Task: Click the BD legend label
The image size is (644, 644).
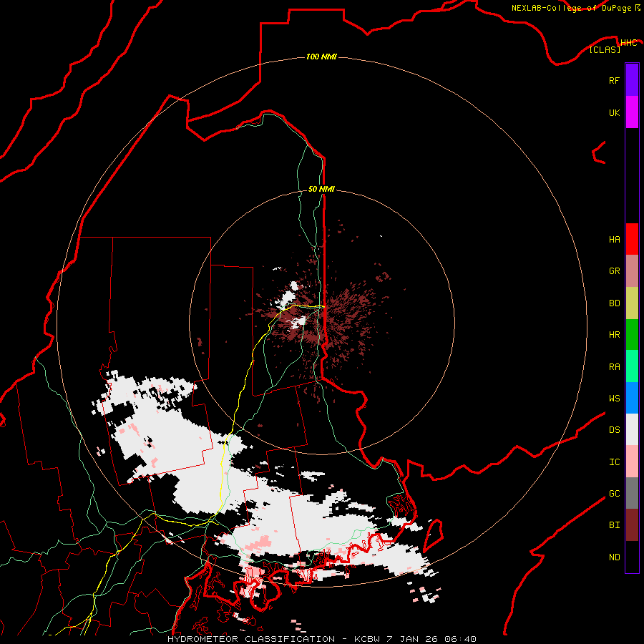Action: 614,303
